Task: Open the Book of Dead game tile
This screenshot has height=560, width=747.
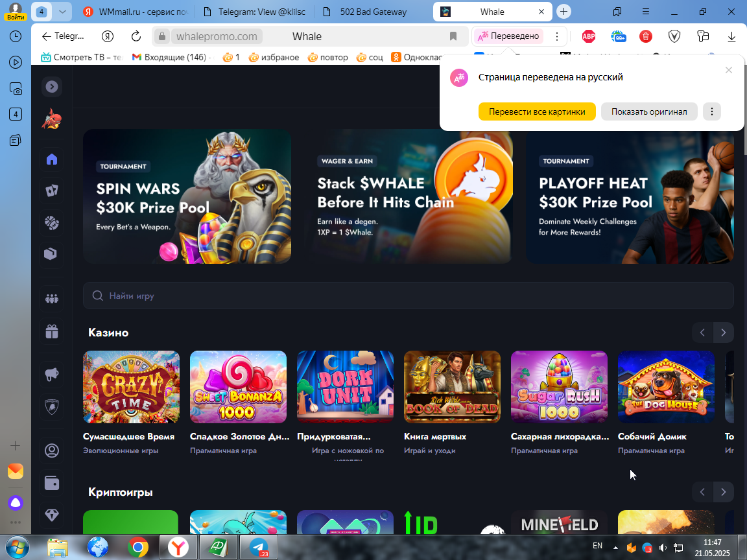Action: coord(452,387)
